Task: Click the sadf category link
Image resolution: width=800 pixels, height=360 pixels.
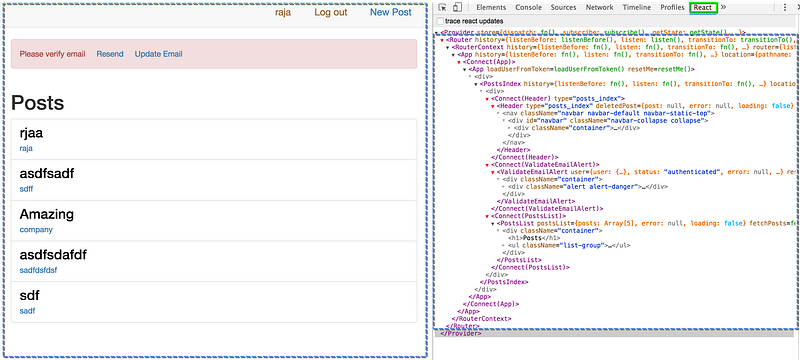Action: coord(27,311)
